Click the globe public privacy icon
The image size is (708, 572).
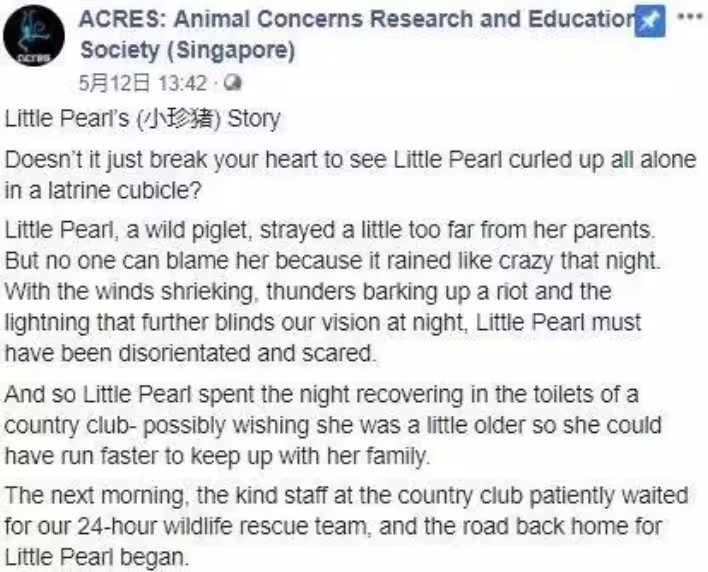[233, 83]
